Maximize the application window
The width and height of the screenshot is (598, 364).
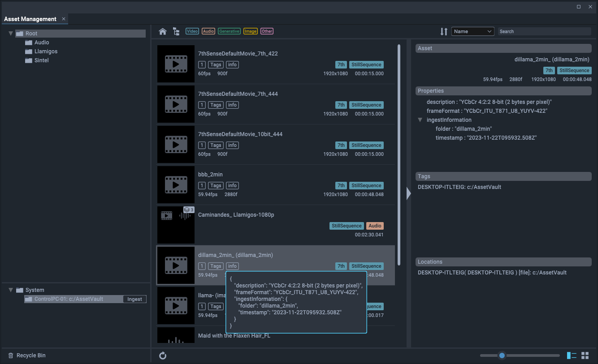pos(579,7)
